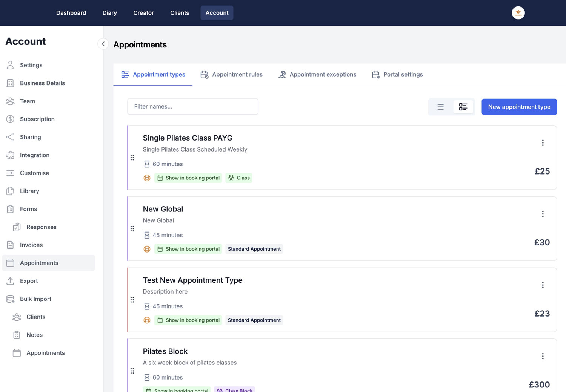Click globe icon on Test New Appointment Type
Image resolution: width=566 pixels, height=392 pixels.
click(147, 320)
